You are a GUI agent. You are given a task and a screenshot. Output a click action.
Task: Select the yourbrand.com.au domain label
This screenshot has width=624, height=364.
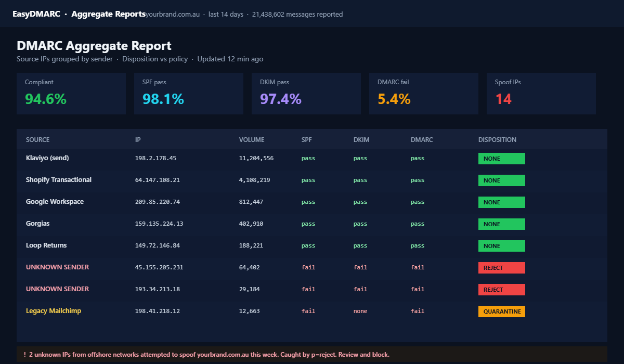[173, 15]
